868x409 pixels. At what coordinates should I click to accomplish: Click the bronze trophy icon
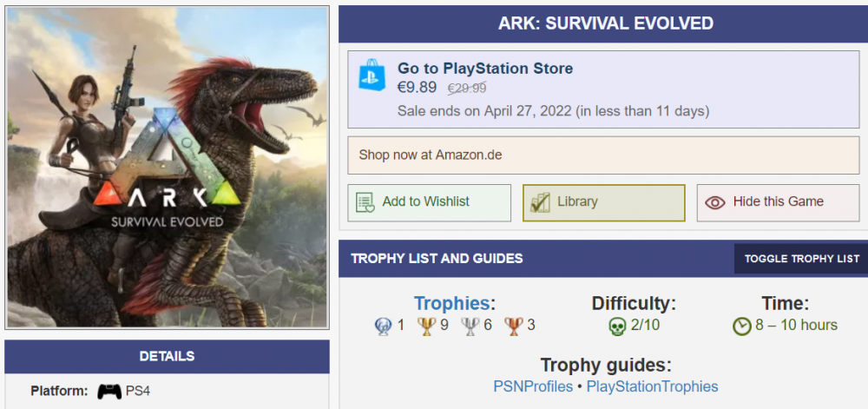512,326
